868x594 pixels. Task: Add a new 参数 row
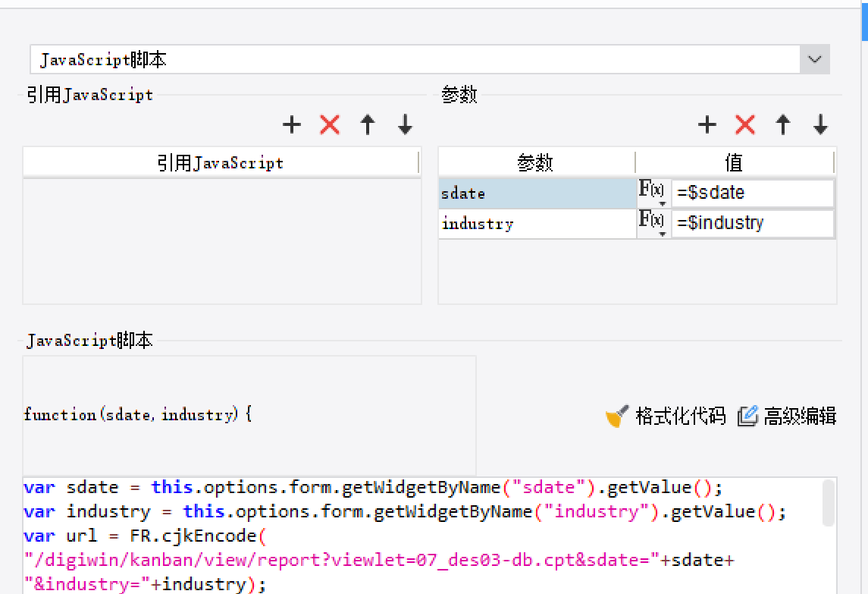pos(707,124)
